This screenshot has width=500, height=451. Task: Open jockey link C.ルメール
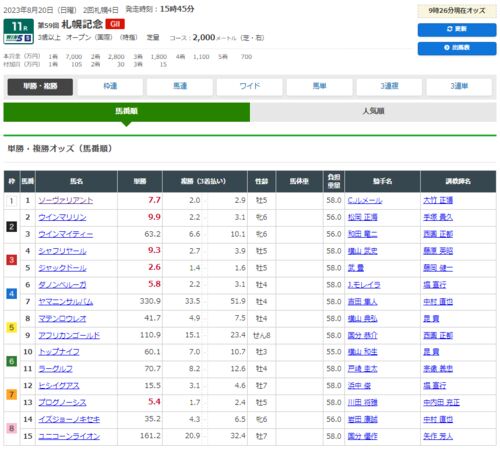[x=365, y=200]
